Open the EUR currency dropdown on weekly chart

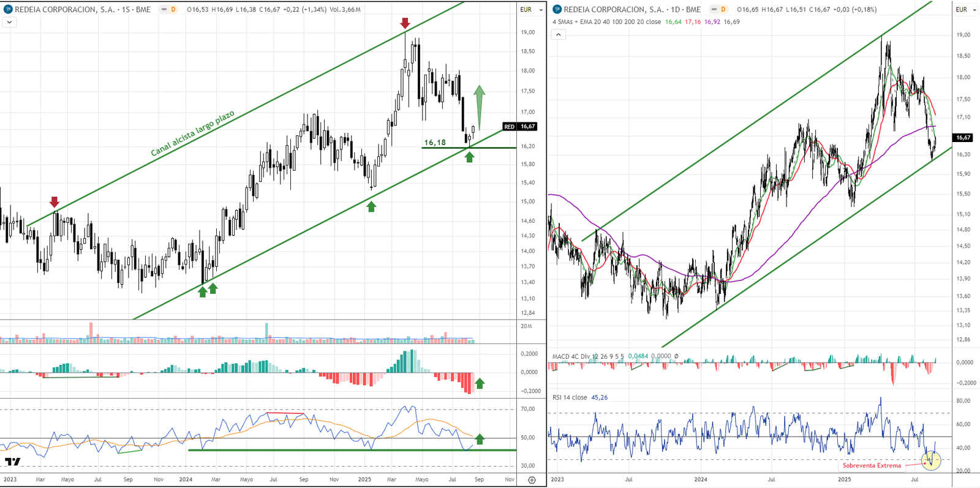pos(531,9)
